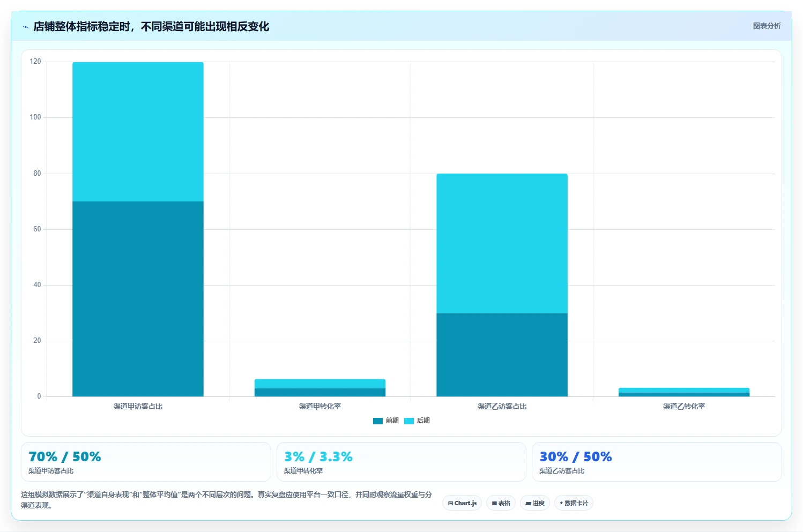Screen dimensions: 803x532
Task: Click the 表格 tag chip
Action: pos(501,503)
